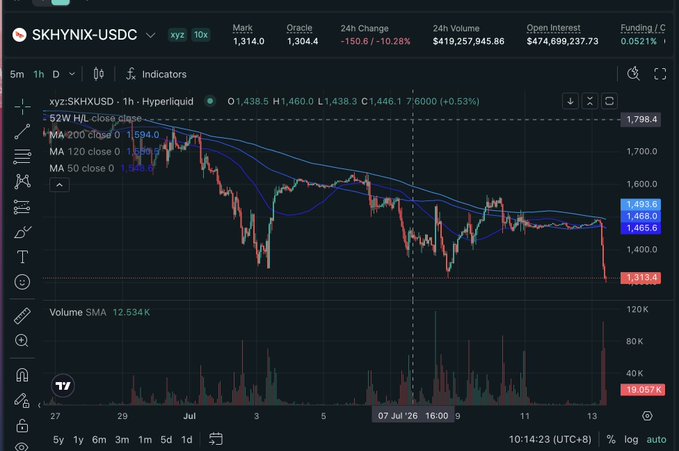This screenshot has width=679, height=451.
Task: Click the 1,313.4 current price tag
Action: (x=641, y=278)
